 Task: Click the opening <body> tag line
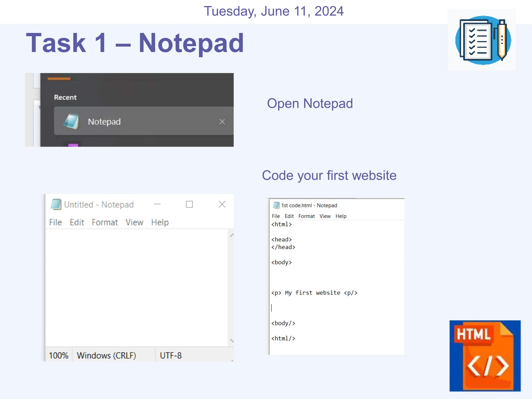pos(282,262)
